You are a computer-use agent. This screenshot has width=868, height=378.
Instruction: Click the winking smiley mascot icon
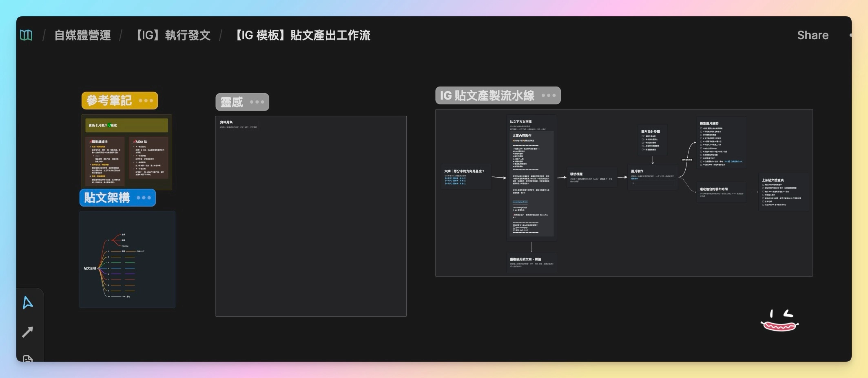click(x=779, y=320)
